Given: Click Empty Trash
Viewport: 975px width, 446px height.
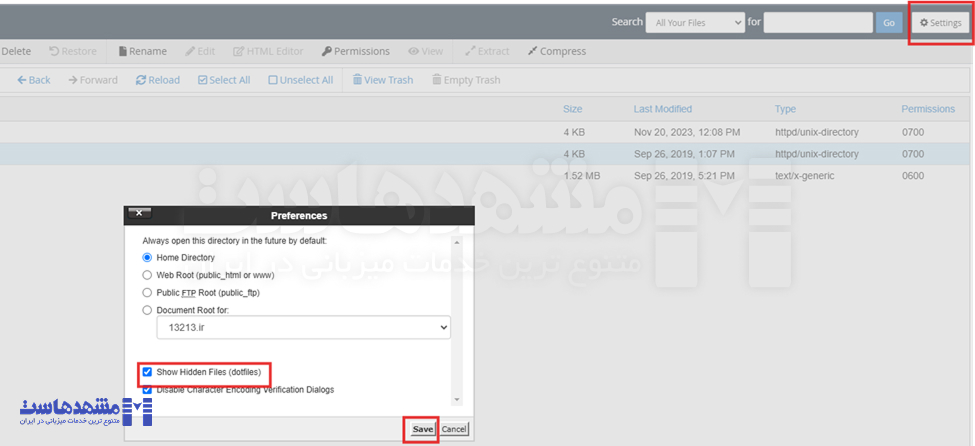Looking at the screenshot, I should (466, 80).
